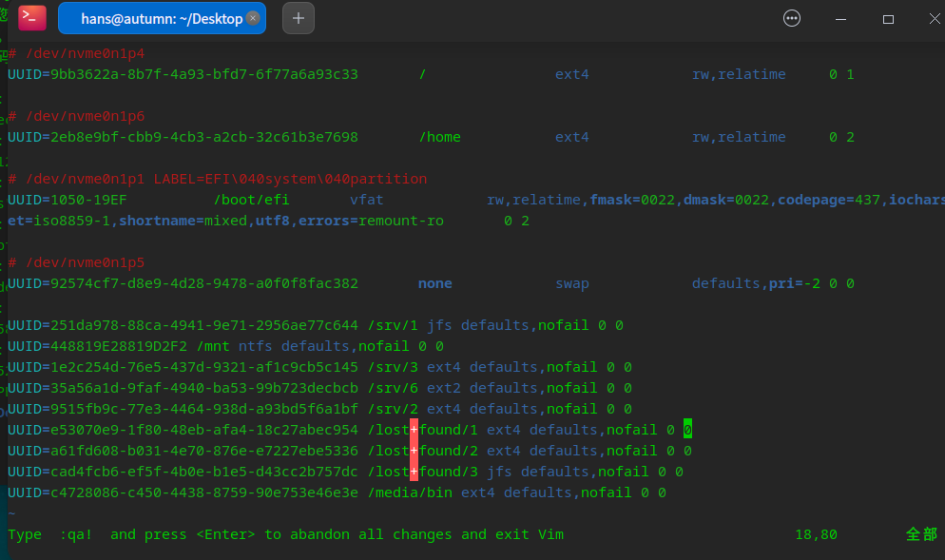Click the 'swap' filesystem type

point(572,284)
